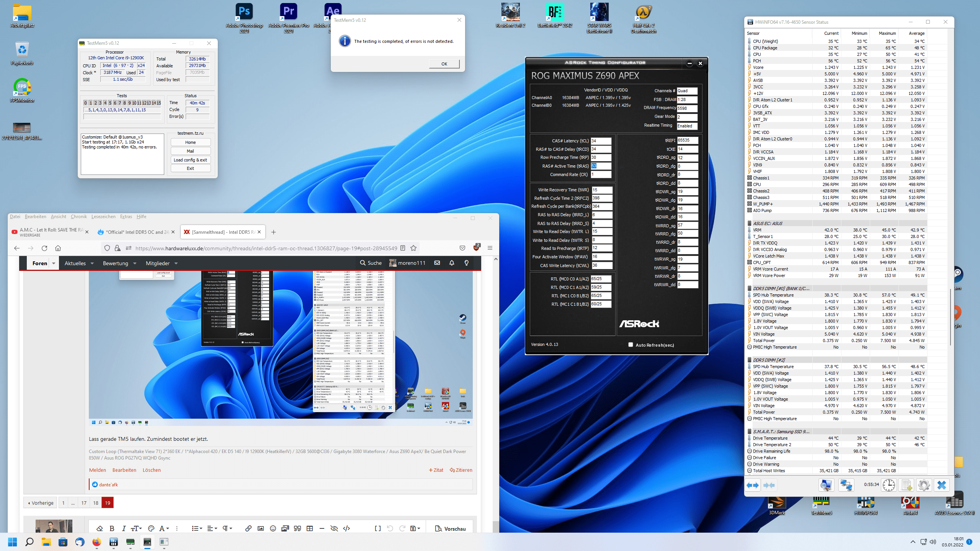Open font size dropdown in editor
The image size is (980, 551).
[136, 528]
